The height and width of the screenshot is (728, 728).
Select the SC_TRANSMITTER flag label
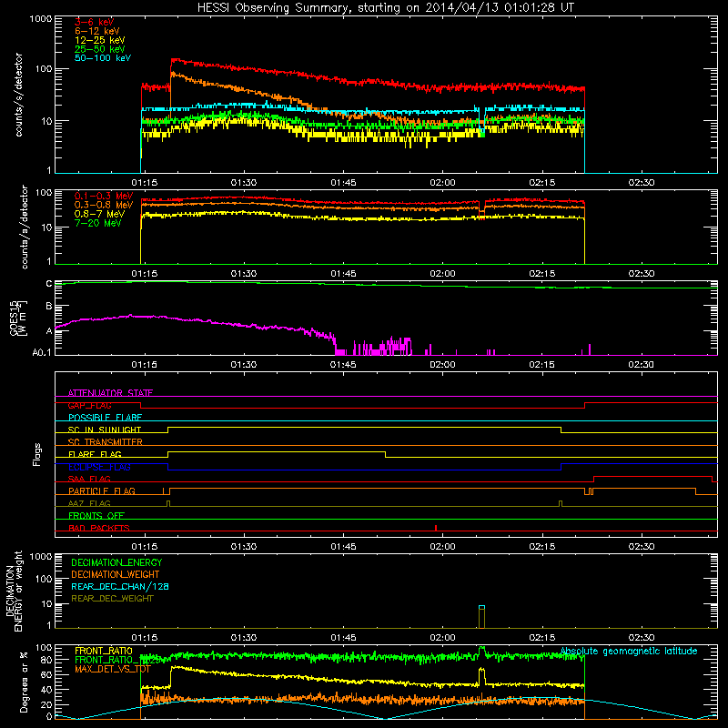point(105,442)
